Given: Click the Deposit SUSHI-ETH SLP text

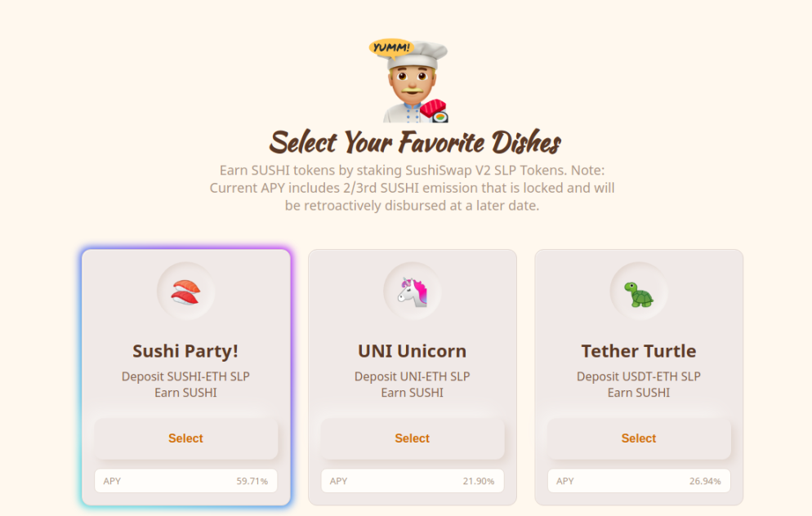Looking at the screenshot, I should pos(185,376).
